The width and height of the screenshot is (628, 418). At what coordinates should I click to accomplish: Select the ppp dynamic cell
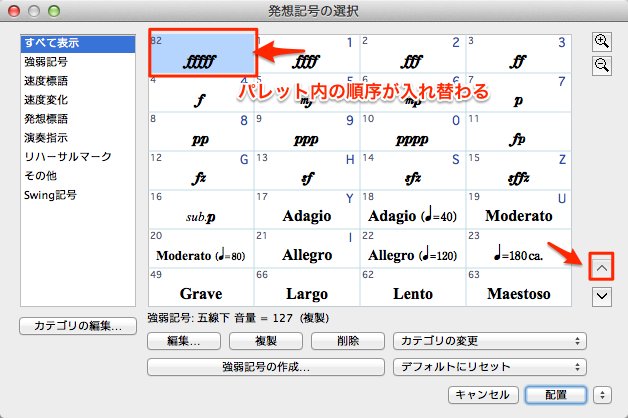[307, 131]
